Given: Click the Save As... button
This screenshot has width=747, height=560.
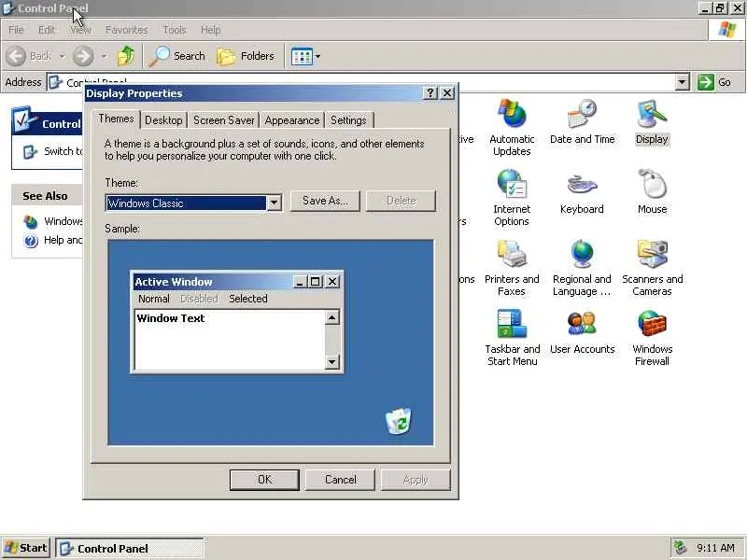Looking at the screenshot, I should (x=325, y=201).
